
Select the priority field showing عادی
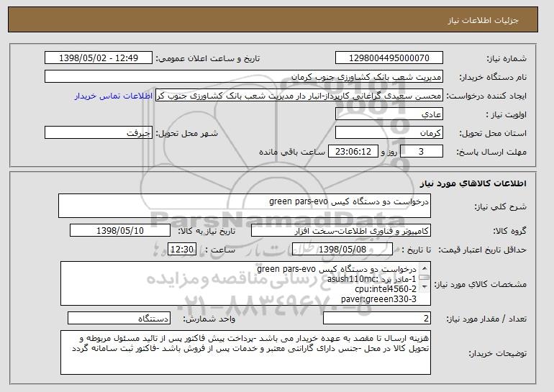pos(389,114)
